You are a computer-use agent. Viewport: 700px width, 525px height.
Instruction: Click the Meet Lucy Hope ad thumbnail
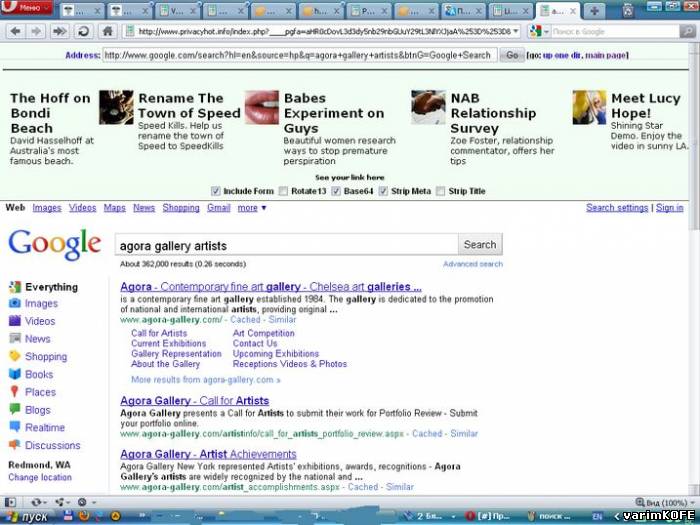click(589, 107)
